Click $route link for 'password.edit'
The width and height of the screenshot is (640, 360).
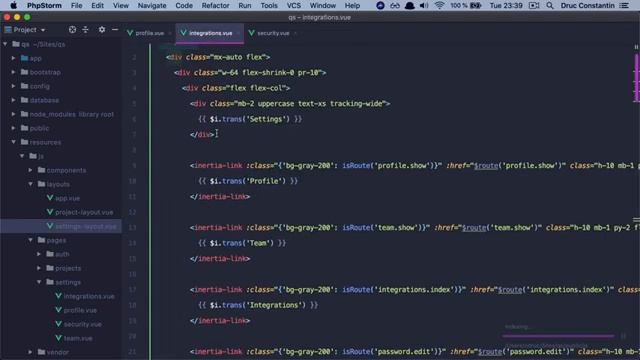pos(490,351)
